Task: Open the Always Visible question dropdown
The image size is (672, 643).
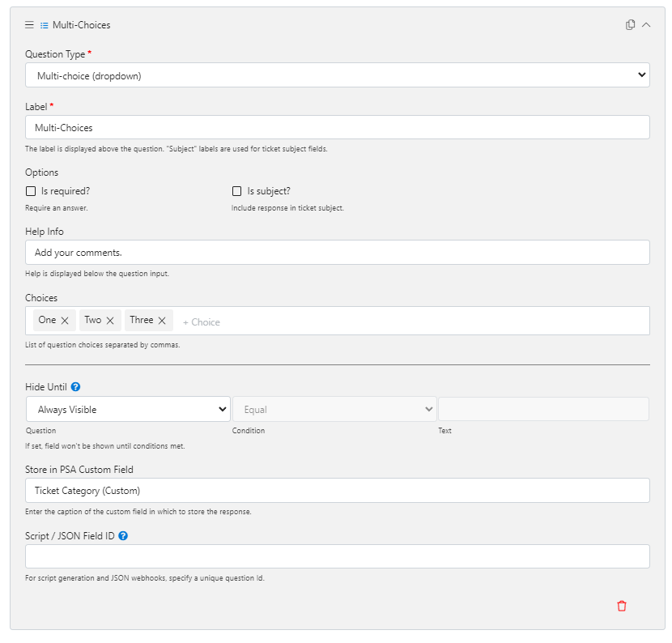Action: (x=128, y=409)
